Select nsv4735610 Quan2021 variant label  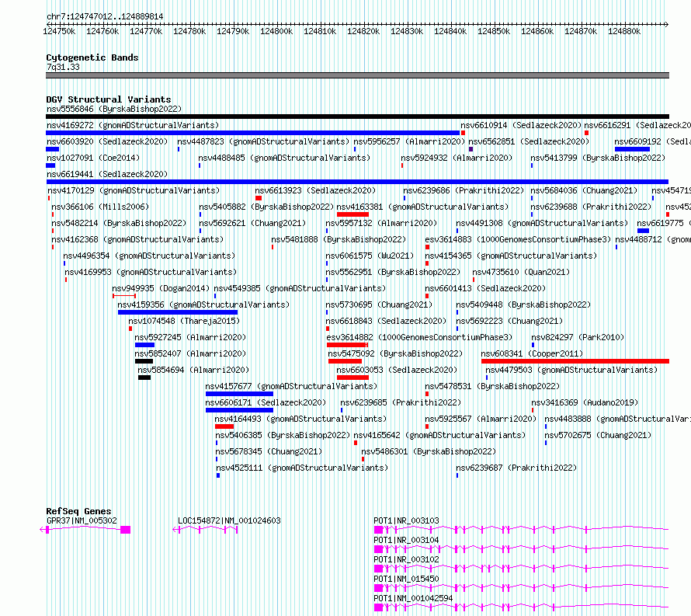[521, 272]
